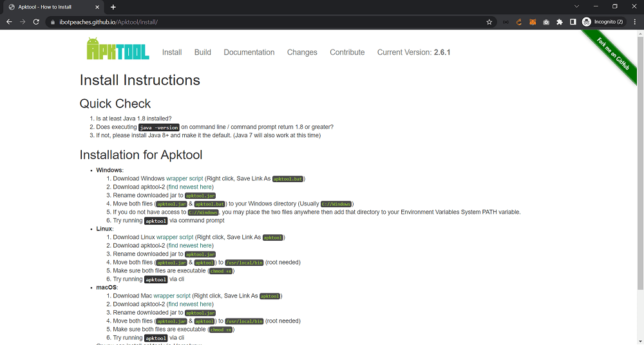This screenshot has height=345, width=644.
Task: Click the apktool.bat label in Windows step 1
Action: [x=287, y=179]
